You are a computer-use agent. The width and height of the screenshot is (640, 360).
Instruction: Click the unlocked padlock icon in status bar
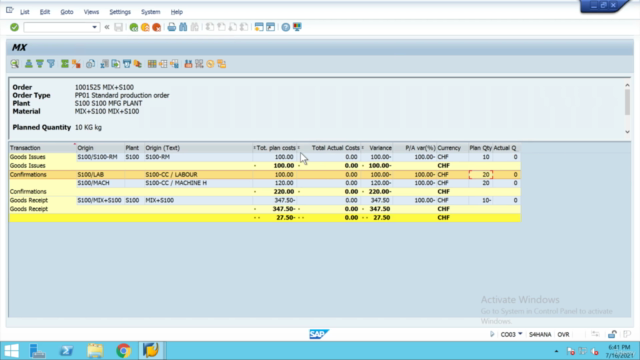coord(612,334)
